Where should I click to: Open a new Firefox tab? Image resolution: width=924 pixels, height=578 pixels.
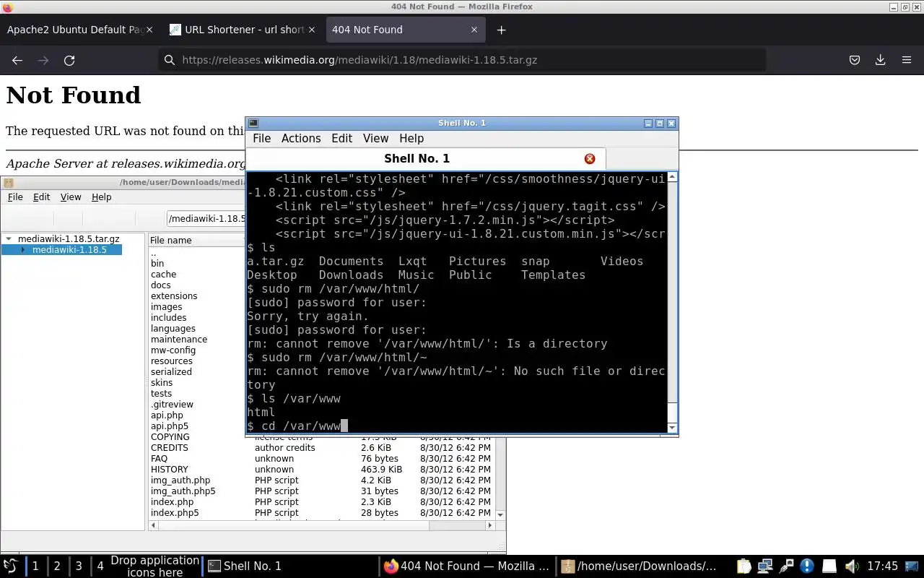(x=501, y=30)
